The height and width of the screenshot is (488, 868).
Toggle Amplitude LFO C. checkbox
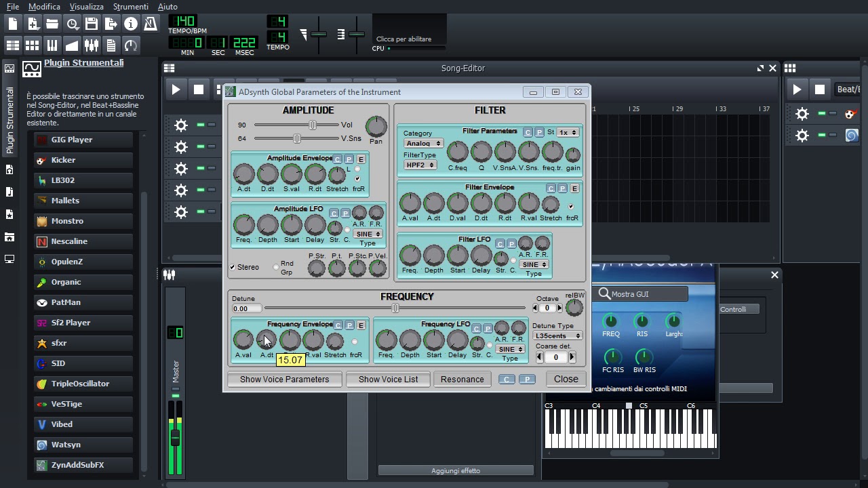point(347,230)
